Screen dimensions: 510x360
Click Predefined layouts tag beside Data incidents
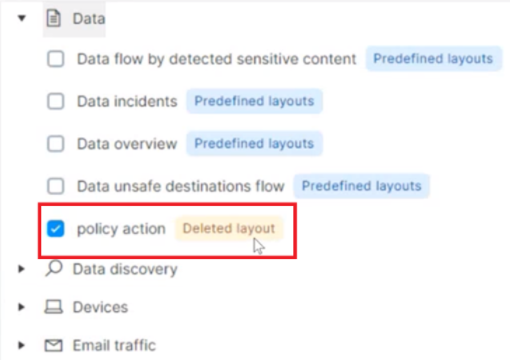[254, 101]
